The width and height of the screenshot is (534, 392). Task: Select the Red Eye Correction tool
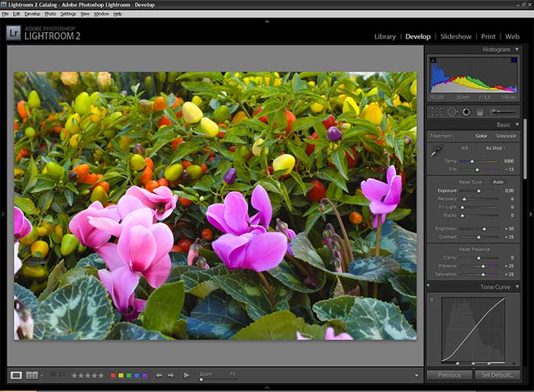point(466,111)
